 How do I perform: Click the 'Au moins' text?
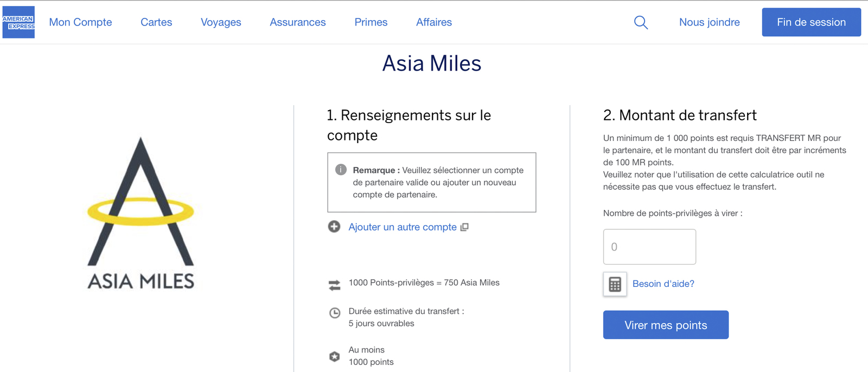tap(367, 350)
